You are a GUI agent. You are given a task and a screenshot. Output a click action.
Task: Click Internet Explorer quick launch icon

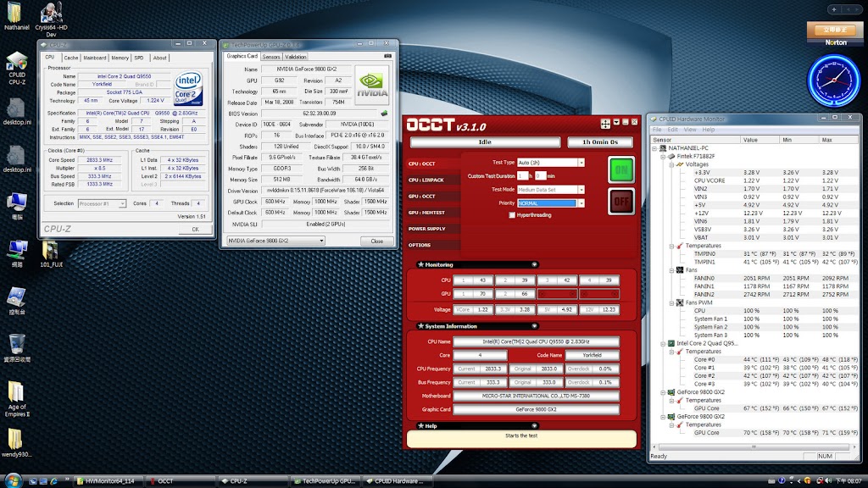coord(53,481)
